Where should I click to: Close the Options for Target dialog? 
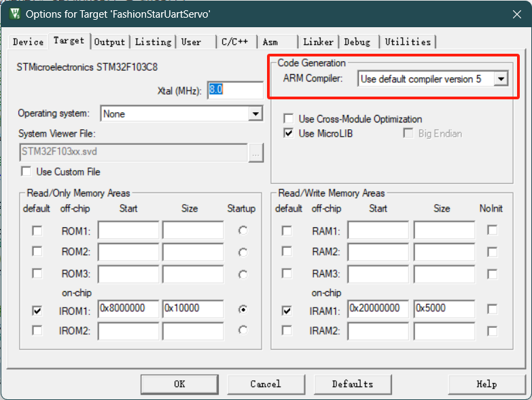coord(516,13)
